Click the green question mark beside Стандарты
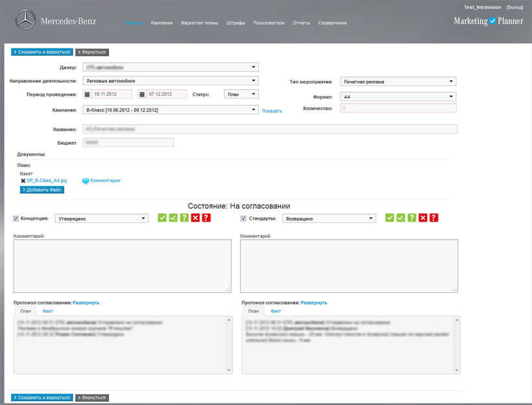532x405 pixels. [412, 218]
